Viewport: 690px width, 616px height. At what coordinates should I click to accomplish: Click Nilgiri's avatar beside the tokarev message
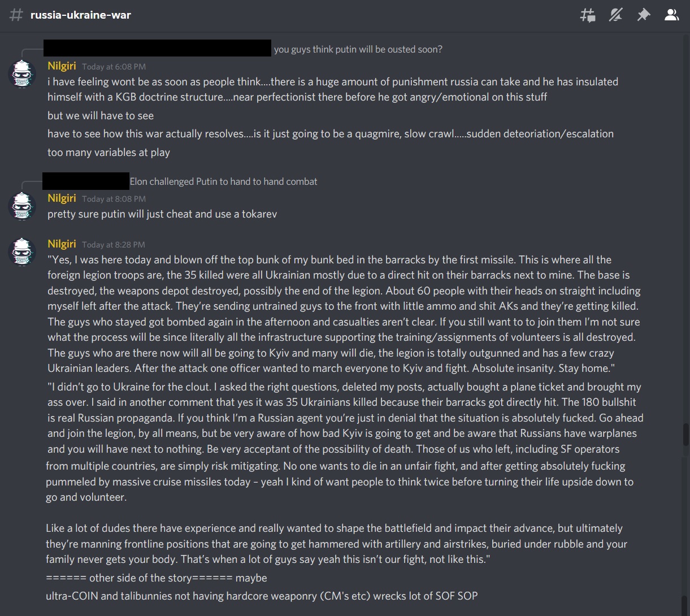pos(23,206)
